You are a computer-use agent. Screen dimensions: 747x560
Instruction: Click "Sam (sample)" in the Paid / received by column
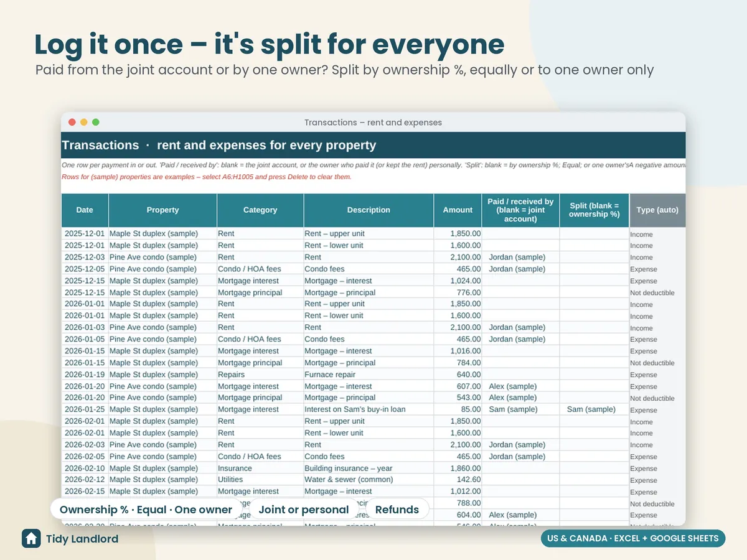(520, 409)
